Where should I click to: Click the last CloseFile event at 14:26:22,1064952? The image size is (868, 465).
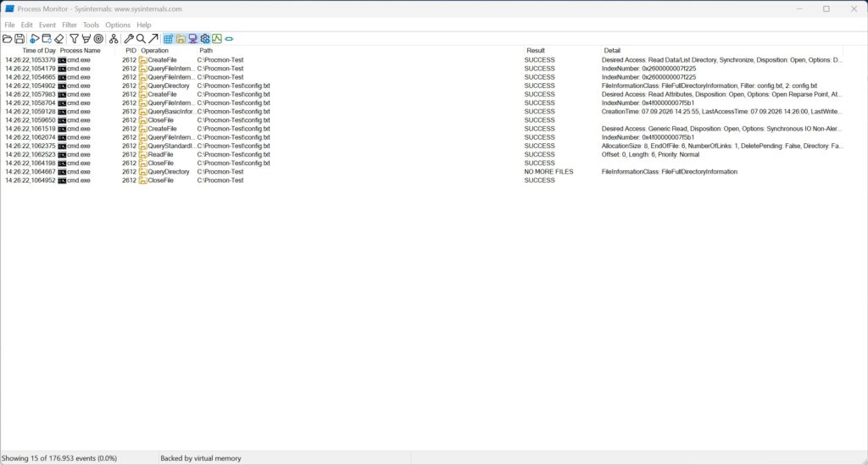click(x=422, y=180)
